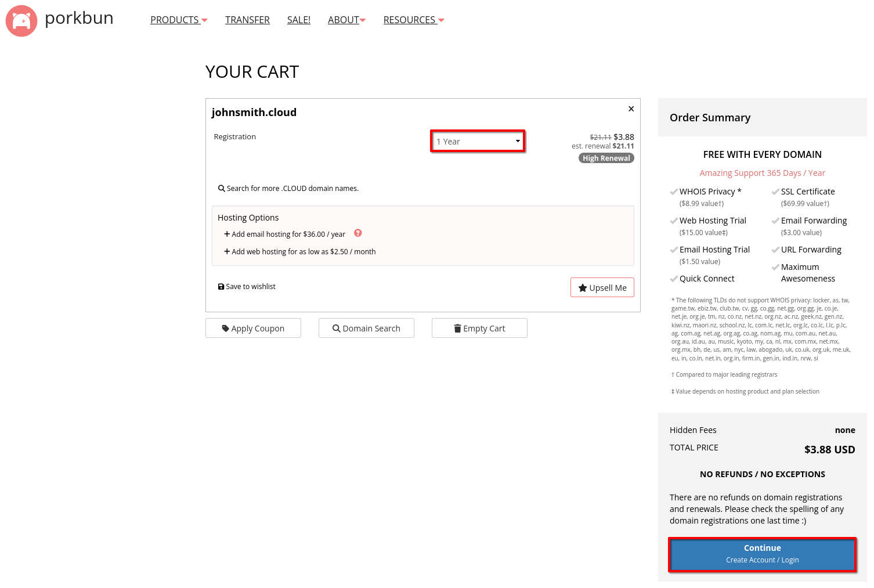Open the registration years dropdown
The height and width of the screenshot is (588, 874).
(x=478, y=142)
